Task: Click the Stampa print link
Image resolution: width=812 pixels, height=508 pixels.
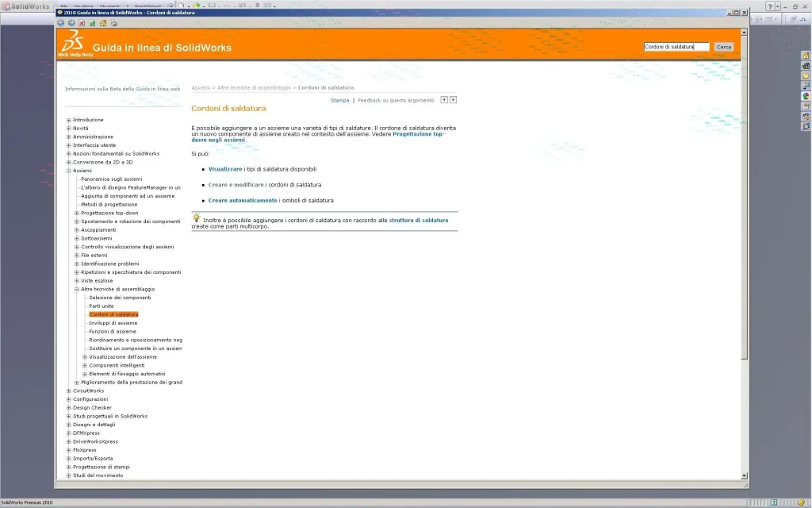Action: coord(339,101)
